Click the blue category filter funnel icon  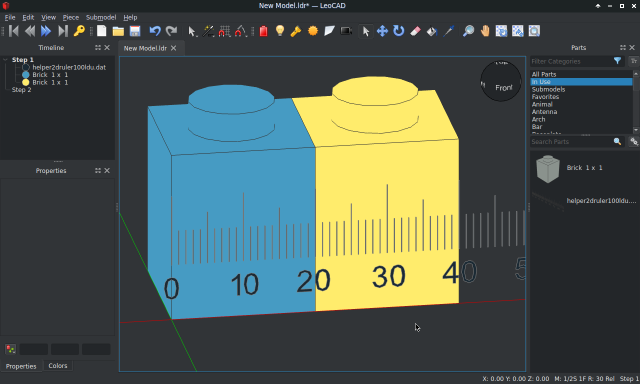[x=617, y=61]
